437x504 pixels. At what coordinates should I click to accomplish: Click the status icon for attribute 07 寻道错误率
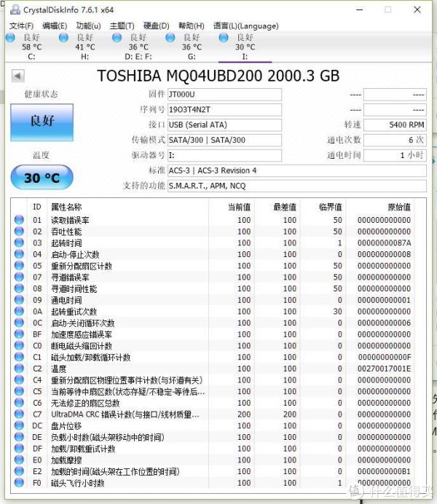19,277
